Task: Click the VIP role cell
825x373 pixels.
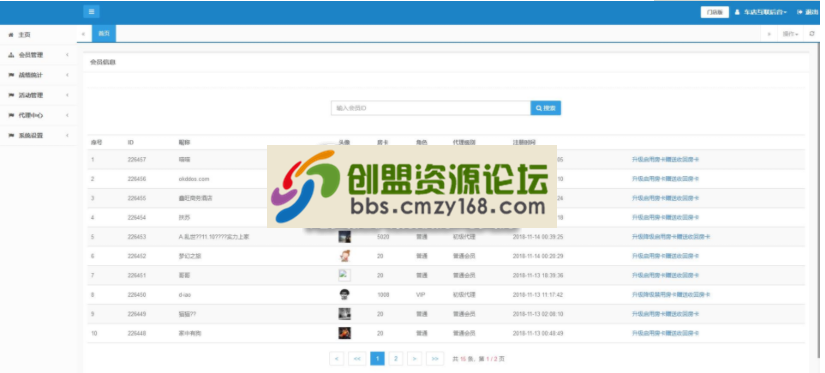Action: click(x=420, y=295)
